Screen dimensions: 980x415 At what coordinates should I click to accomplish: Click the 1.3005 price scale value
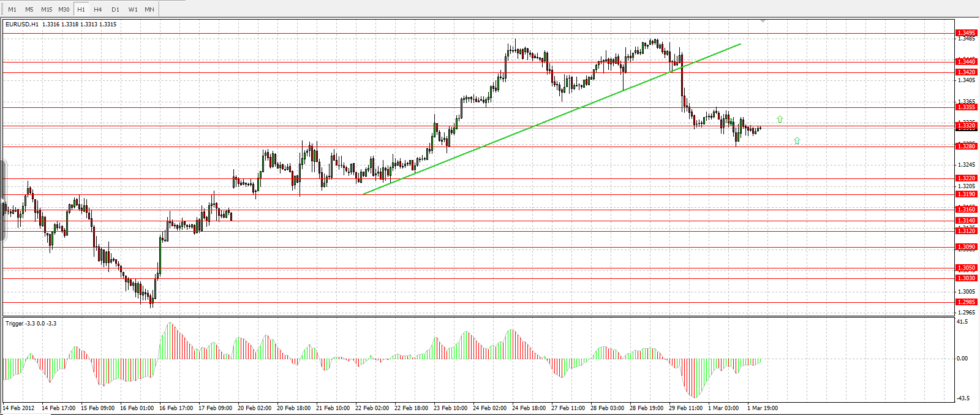(967, 292)
